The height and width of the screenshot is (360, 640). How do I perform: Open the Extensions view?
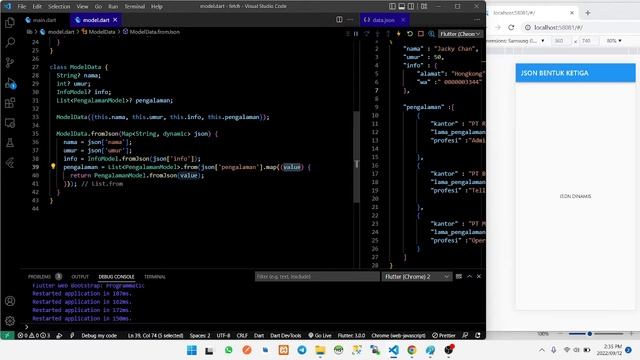coord(10,103)
